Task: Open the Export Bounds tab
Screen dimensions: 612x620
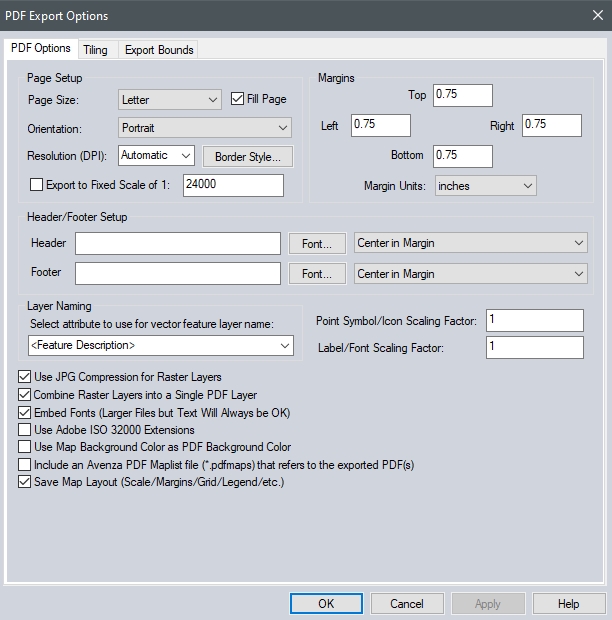Action: [x=159, y=49]
